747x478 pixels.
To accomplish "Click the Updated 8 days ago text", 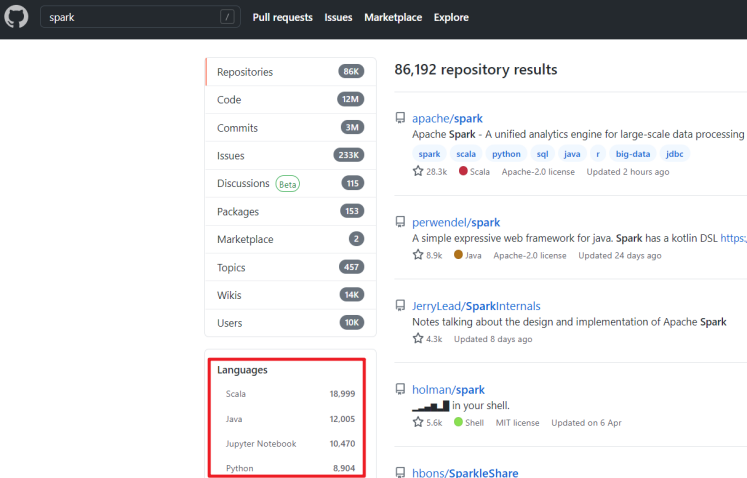I will pos(493,339).
